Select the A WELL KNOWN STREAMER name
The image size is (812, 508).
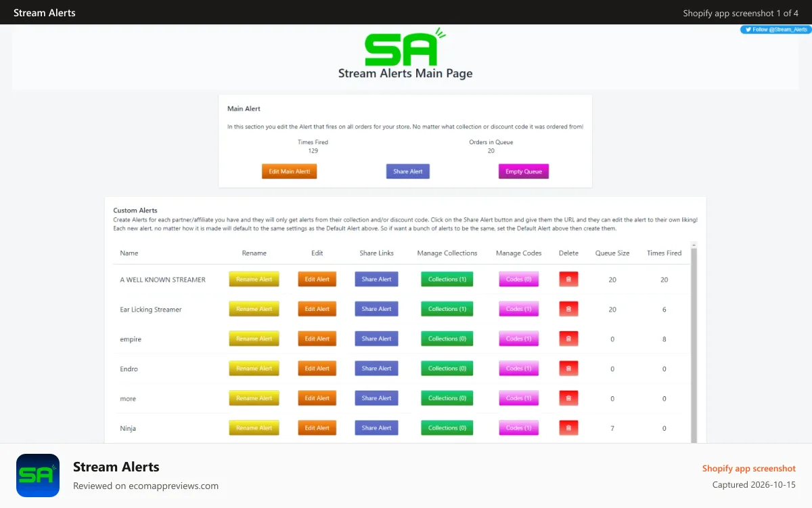point(162,280)
